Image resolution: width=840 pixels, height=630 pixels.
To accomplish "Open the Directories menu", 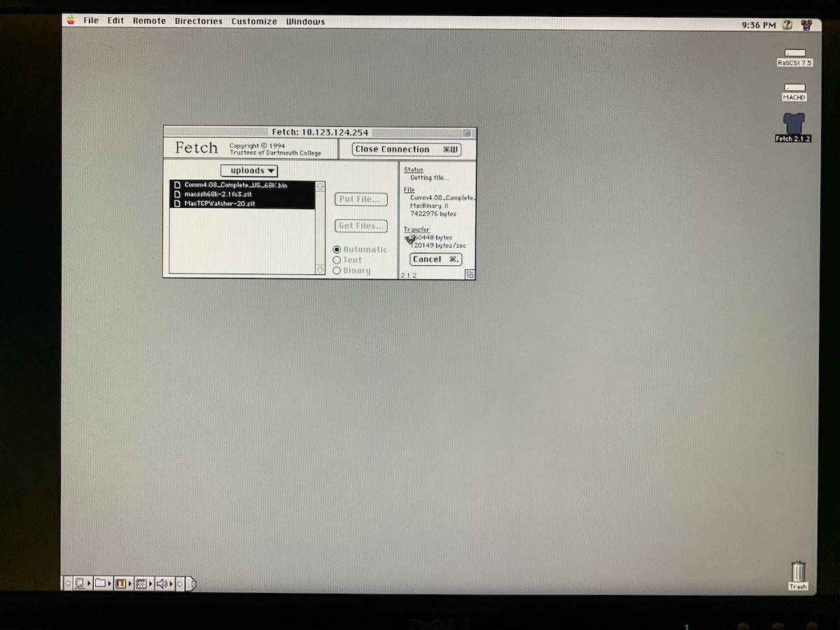I will [x=198, y=21].
